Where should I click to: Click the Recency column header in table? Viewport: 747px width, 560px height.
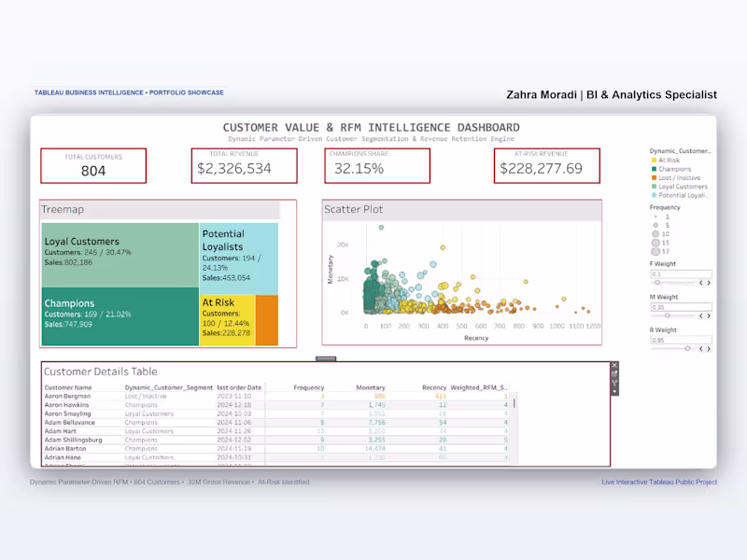[434, 387]
